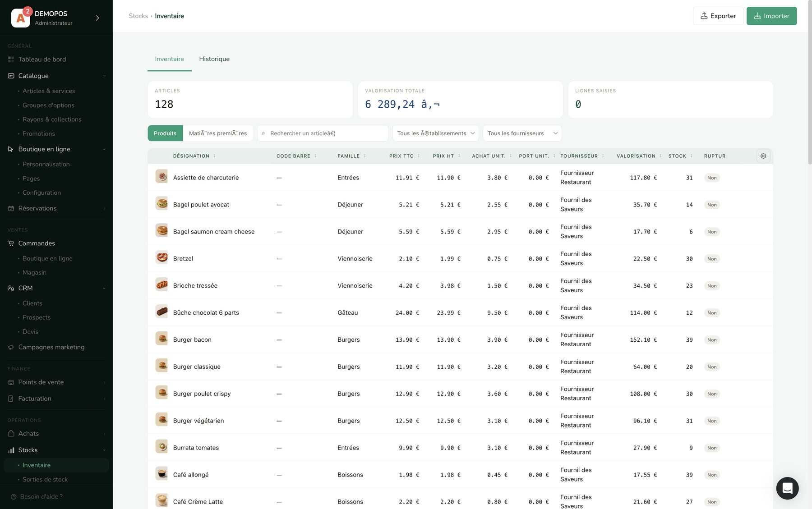
Task: Click the Réservations calendar icon
Action: tap(11, 208)
